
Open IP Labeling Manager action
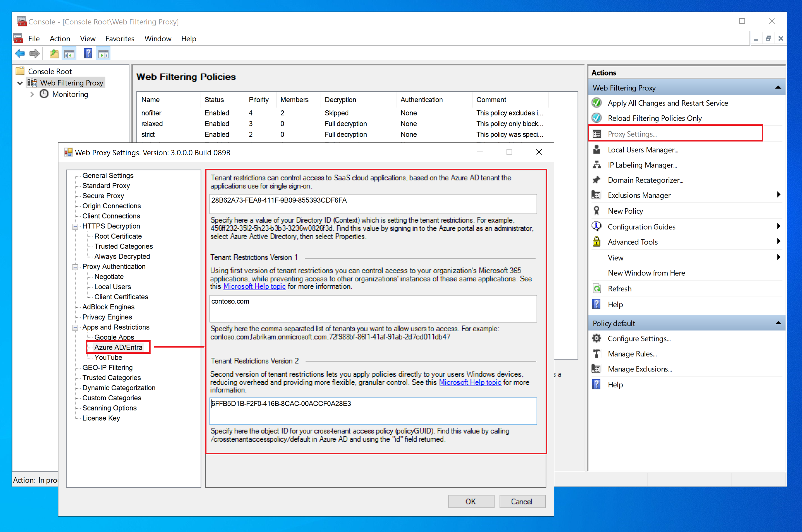642,165
